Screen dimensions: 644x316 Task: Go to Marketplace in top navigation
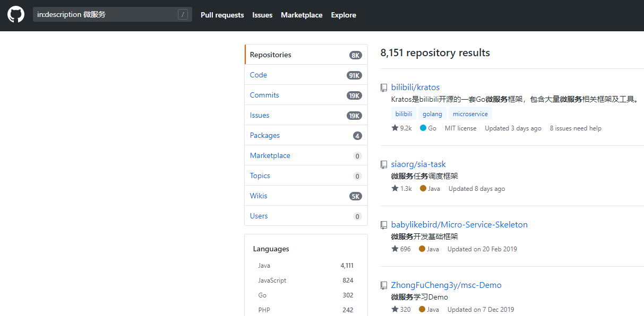click(302, 15)
